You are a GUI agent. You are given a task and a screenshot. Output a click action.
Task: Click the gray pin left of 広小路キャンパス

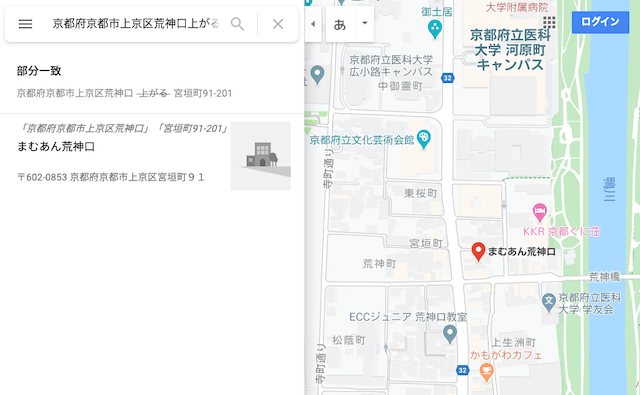point(317,75)
